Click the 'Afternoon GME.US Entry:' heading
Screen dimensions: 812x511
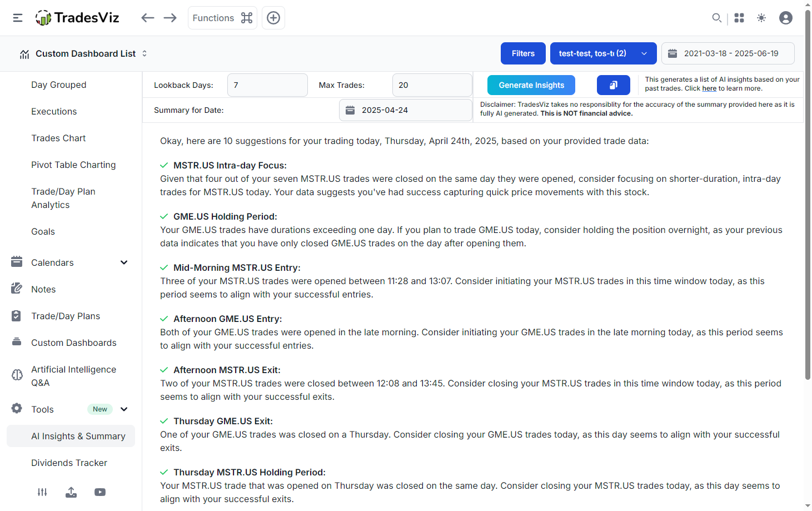point(228,319)
